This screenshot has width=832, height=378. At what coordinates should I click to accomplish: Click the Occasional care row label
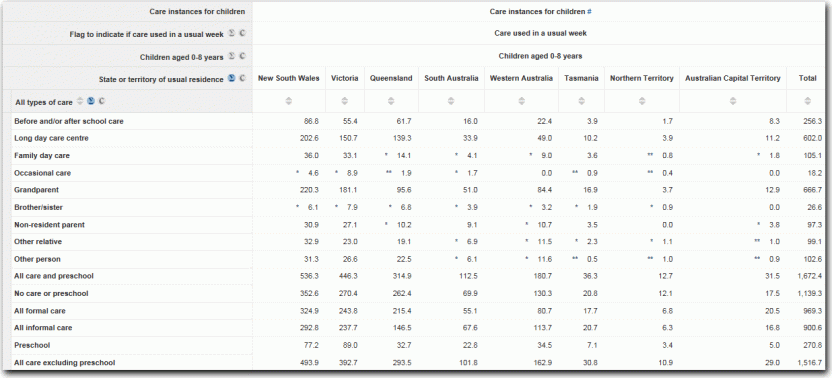tap(42, 173)
